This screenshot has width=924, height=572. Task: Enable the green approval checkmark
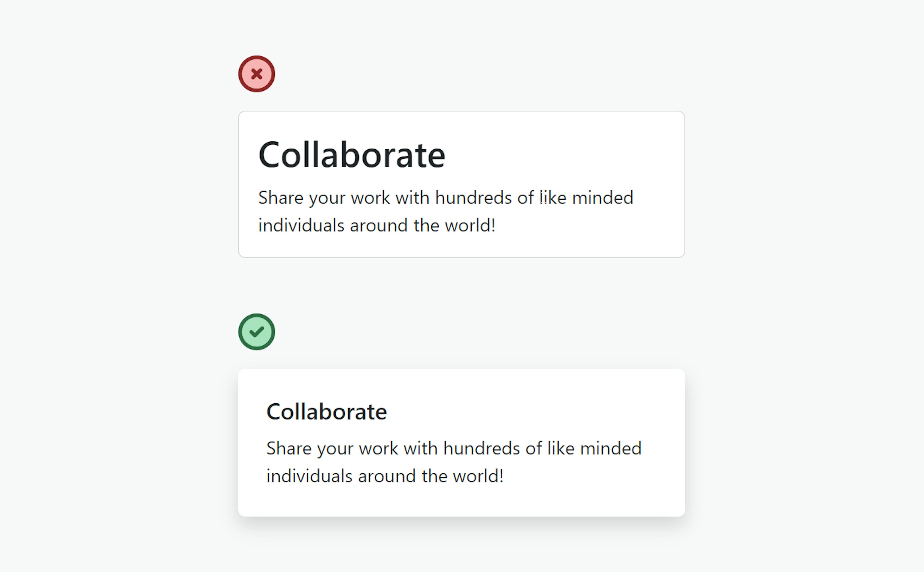257,331
